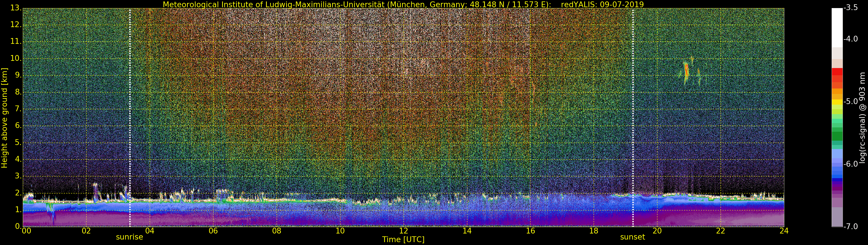Click the time axis tick label 08
Viewport: 868px width, 245px height.
tap(277, 231)
